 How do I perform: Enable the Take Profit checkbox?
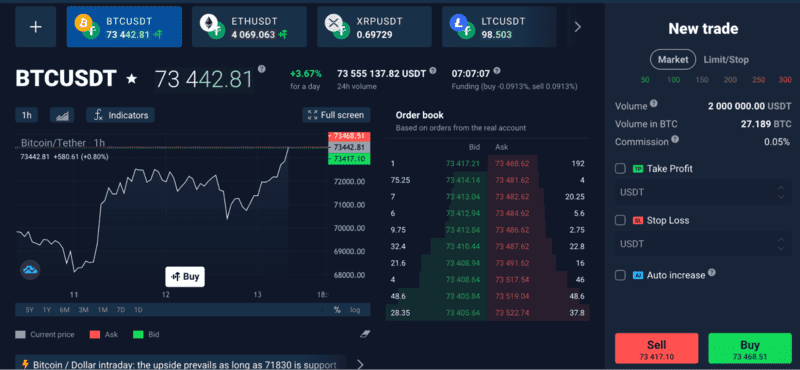[620, 168]
